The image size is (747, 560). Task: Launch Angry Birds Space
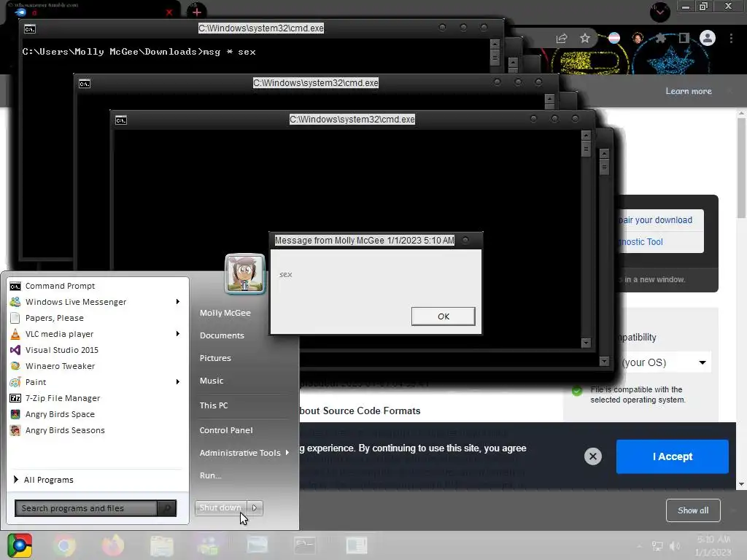click(x=98, y=414)
